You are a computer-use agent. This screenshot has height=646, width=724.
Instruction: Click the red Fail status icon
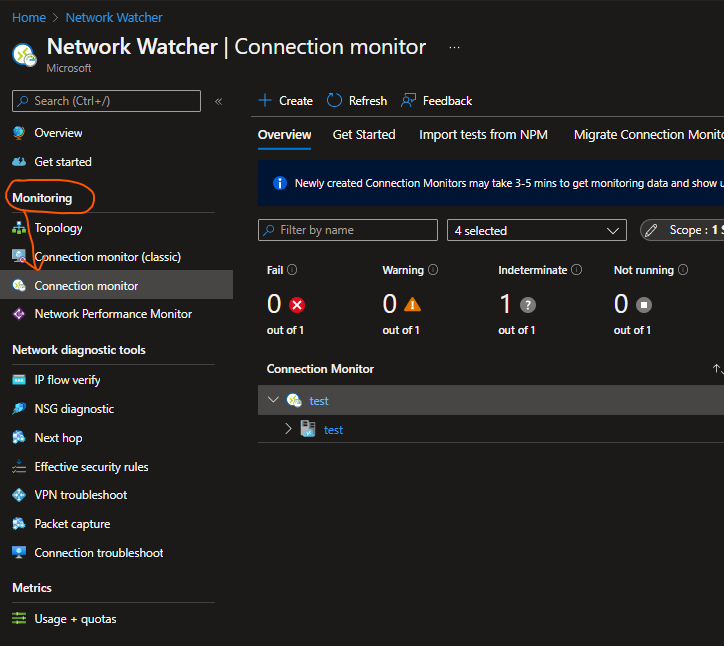coord(297,305)
